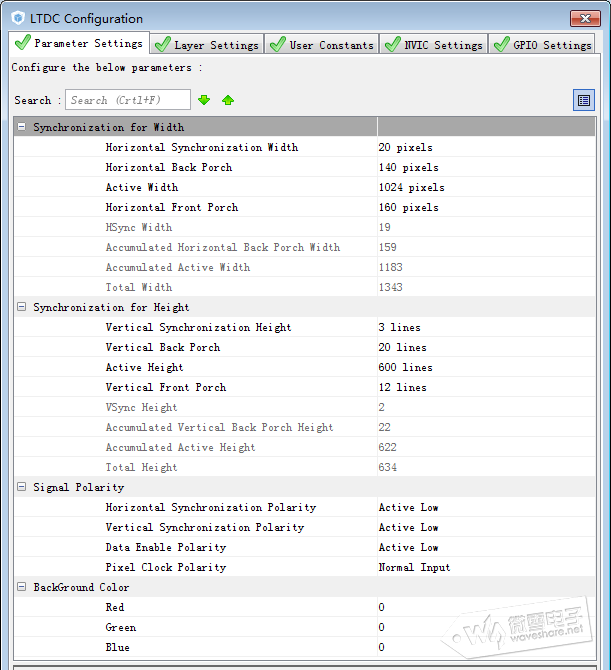Click the LTDC Configuration title icon

pyautogui.click(x=18, y=18)
